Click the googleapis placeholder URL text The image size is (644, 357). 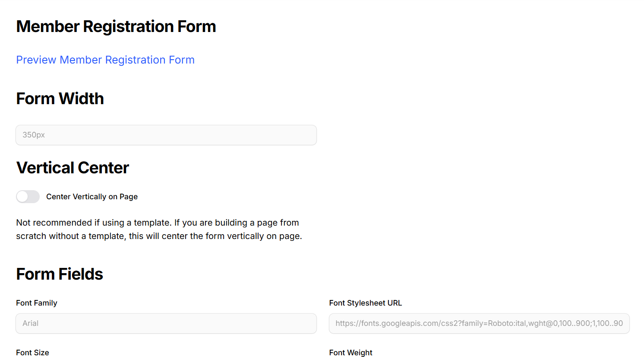point(479,323)
